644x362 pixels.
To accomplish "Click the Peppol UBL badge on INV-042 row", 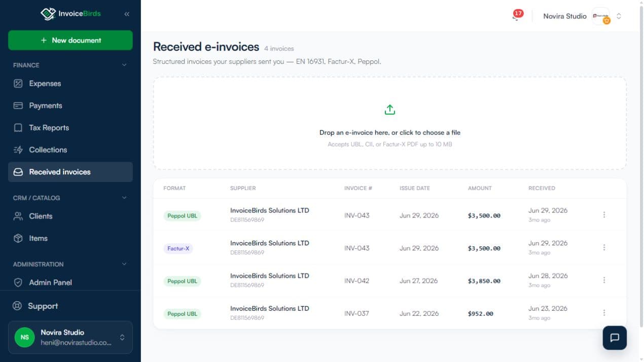I will [182, 281].
